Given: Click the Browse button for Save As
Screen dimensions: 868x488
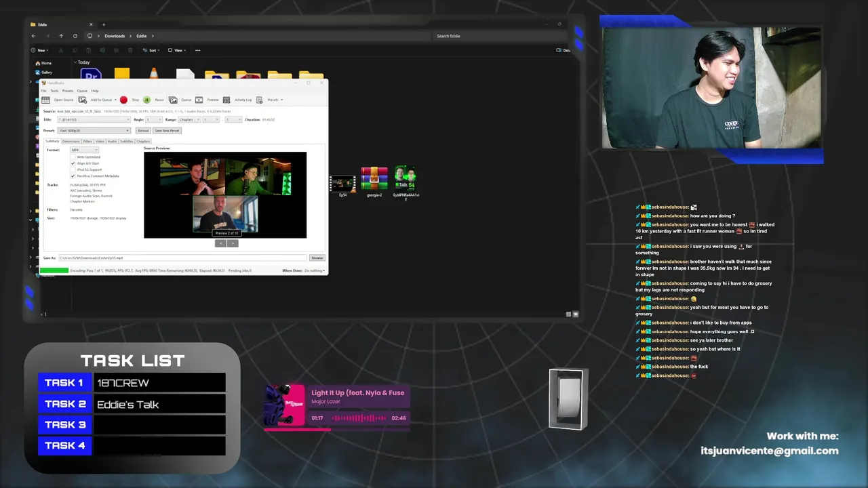Looking at the screenshot, I should [x=317, y=258].
